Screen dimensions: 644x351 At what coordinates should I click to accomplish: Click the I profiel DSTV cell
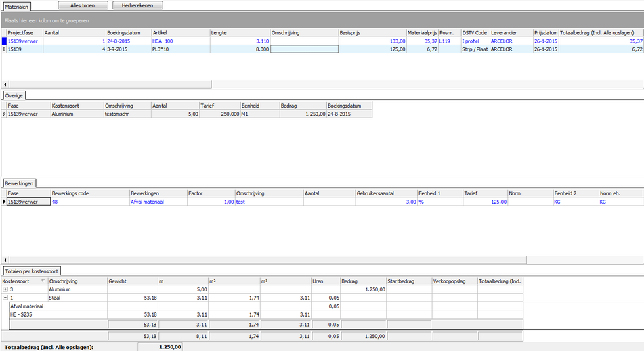(x=475, y=41)
